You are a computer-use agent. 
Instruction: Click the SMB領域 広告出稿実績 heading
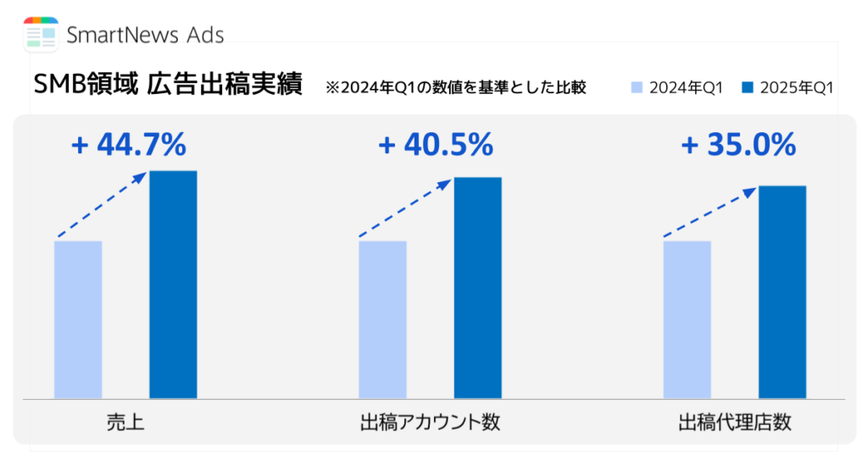pyautogui.click(x=168, y=85)
